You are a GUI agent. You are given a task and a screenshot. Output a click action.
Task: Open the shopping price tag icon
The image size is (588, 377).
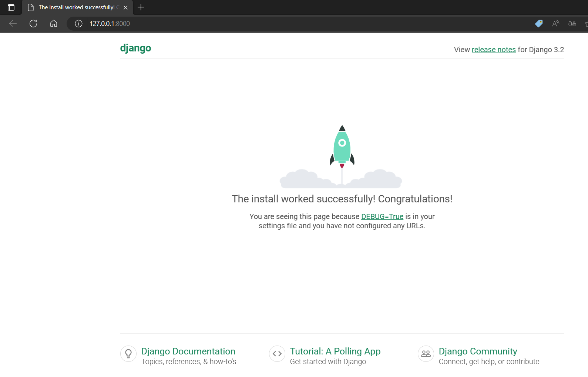coord(539,24)
